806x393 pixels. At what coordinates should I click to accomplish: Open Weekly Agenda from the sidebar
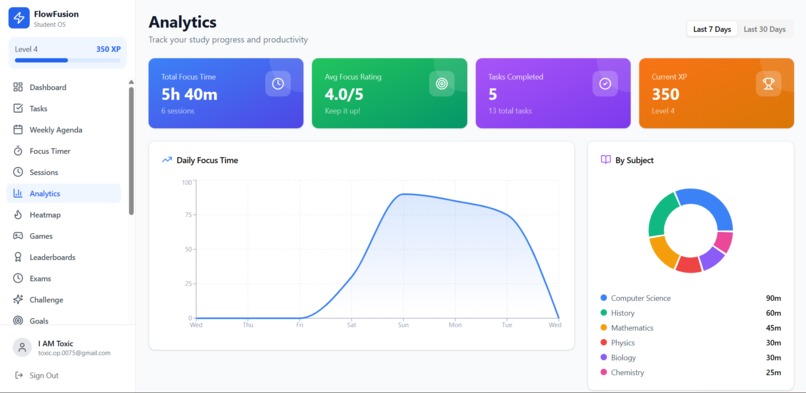(64, 129)
